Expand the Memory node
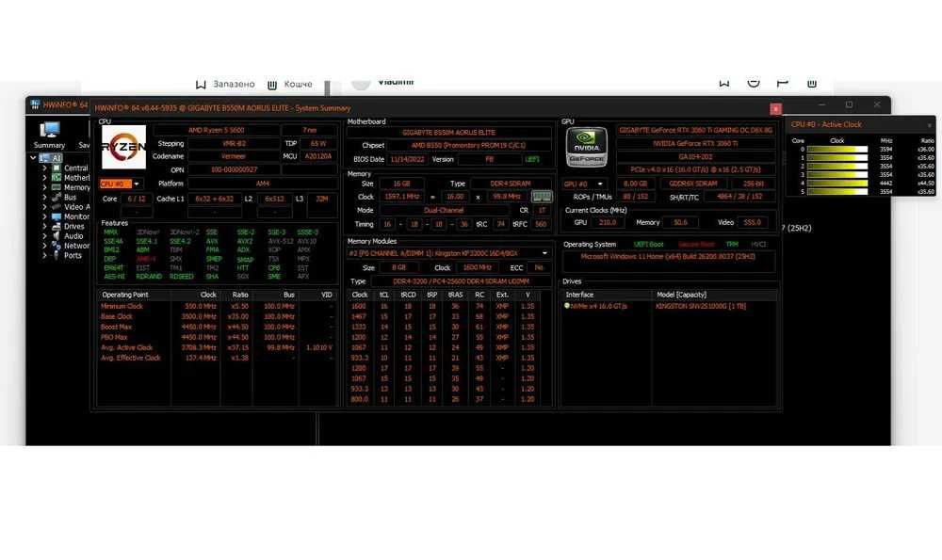The width and height of the screenshot is (942, 560). (x=44, y=188)
